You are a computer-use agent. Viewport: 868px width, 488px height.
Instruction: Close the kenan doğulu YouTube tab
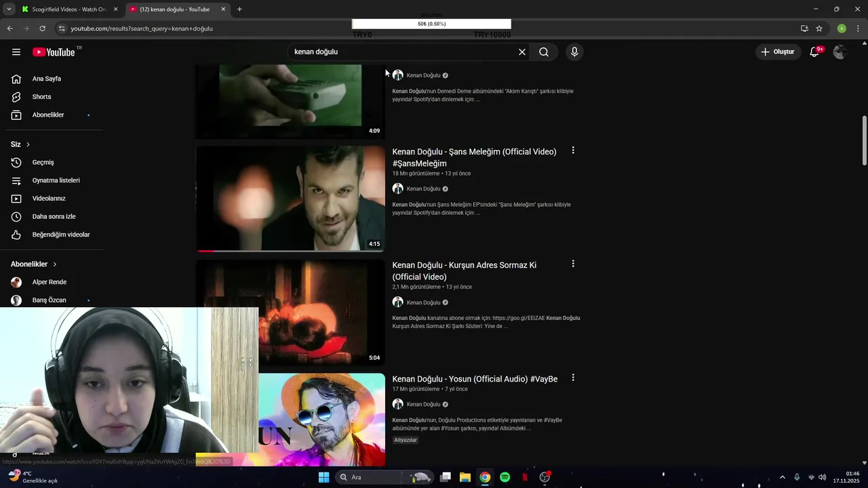pyautogui.click(x=223, y=9)
